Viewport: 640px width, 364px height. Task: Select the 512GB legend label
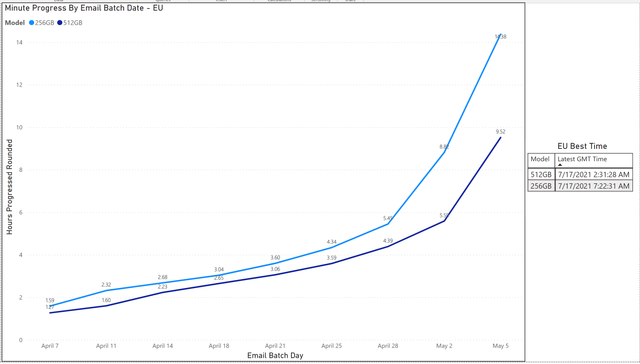coord(73,23)
